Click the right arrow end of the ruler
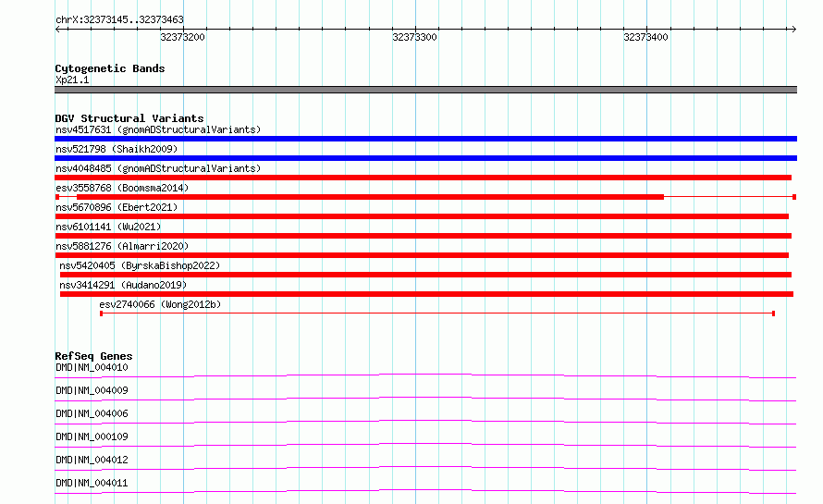823x504 pixels. (x=793, y=29)
